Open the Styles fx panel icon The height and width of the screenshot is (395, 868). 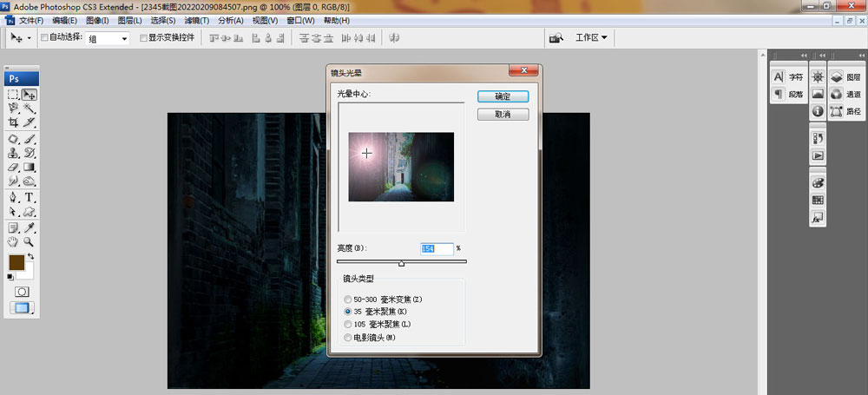pos(819,217)
